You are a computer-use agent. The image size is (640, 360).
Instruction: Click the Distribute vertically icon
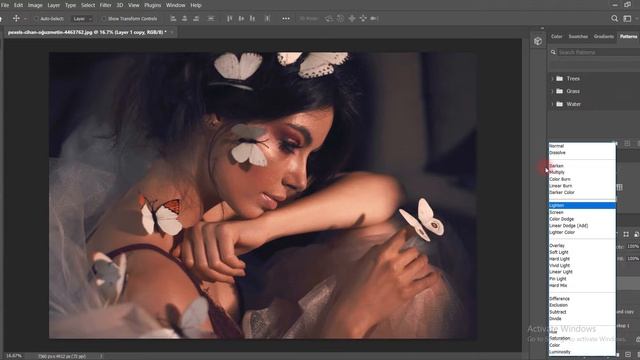(x=211, y=18)
